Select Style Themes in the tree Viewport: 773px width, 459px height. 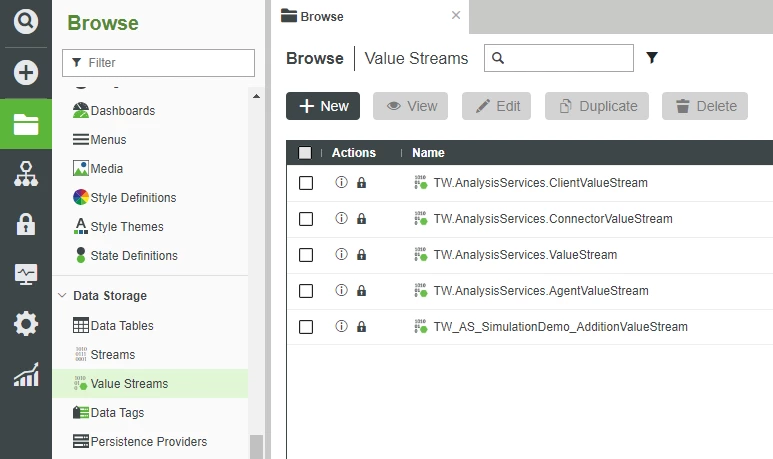coord(118,226)
